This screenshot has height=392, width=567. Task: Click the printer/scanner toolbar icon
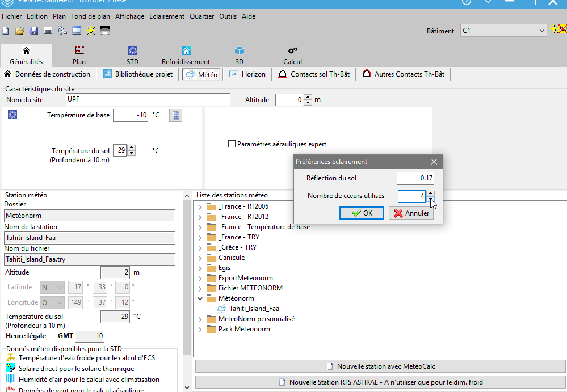click(x=105, y=31)
